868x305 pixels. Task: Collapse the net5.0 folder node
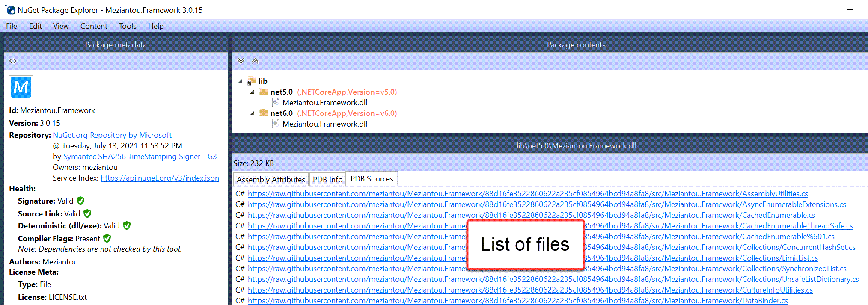253,92
